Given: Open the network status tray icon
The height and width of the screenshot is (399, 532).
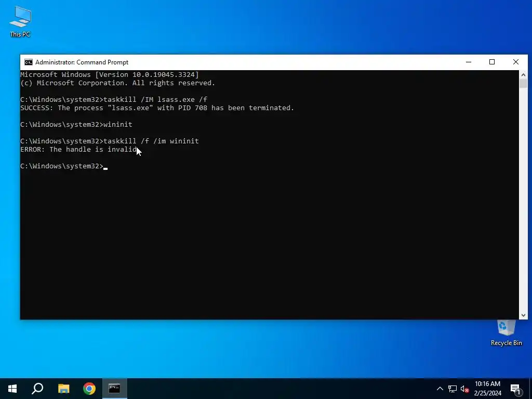Looking at the screenshot, I should pos(453,389).
